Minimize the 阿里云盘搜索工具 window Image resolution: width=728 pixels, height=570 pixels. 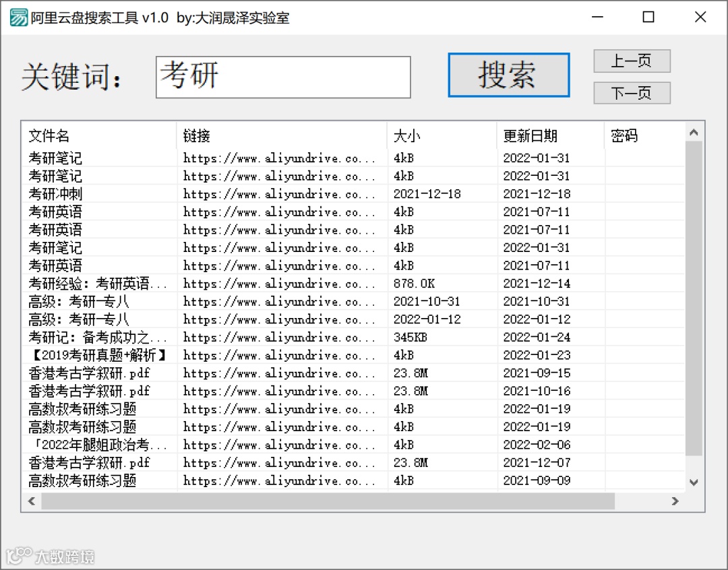coord(597,17)
